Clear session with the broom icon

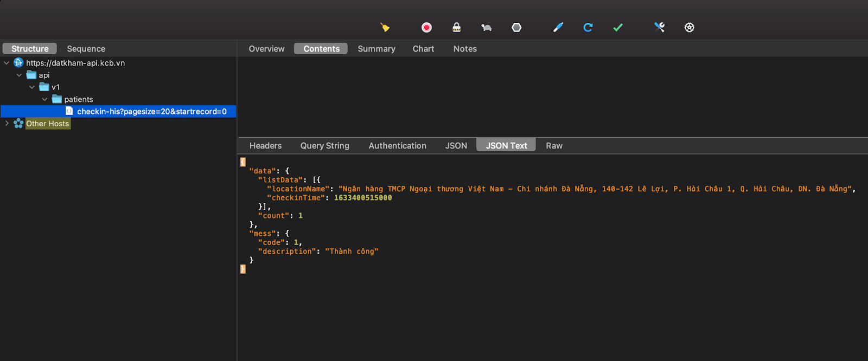(385, 27)
